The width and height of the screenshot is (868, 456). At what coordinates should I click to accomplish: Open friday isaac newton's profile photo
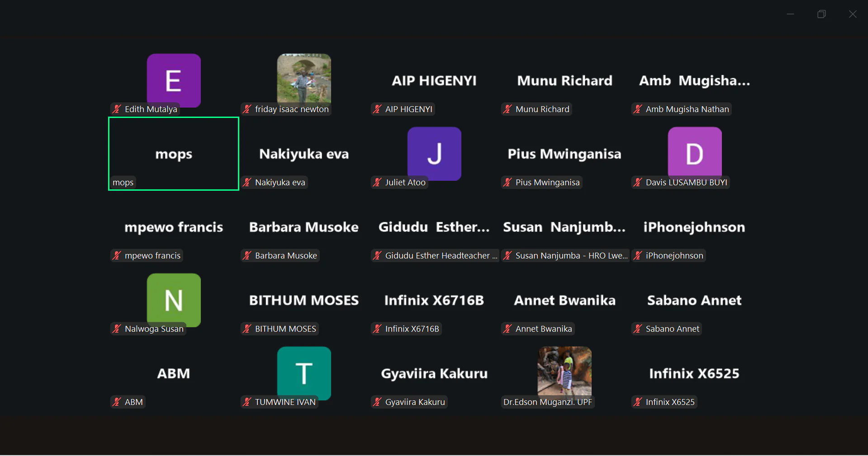click(304, 78)
